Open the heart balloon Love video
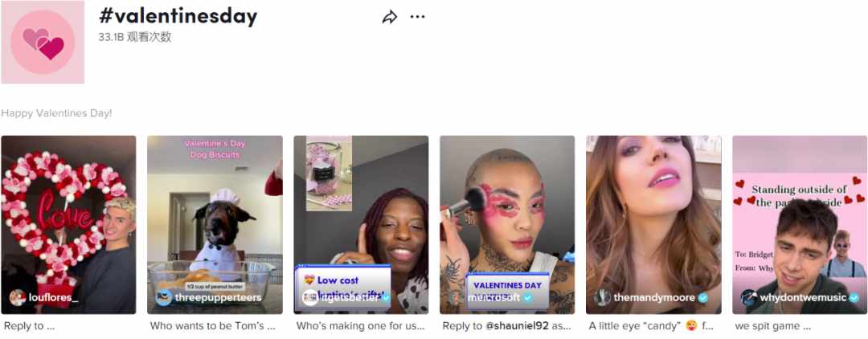The image size is (868, 339). coord(68,224)
